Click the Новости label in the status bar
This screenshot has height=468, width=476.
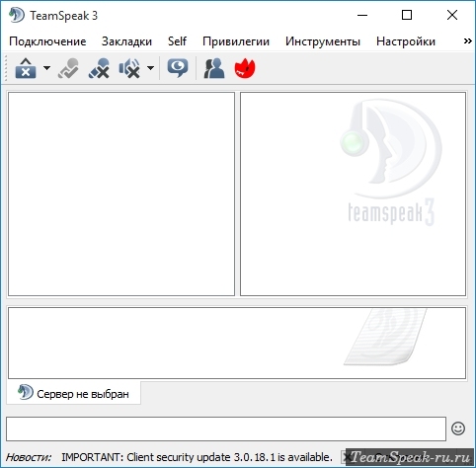click(29, 457)
